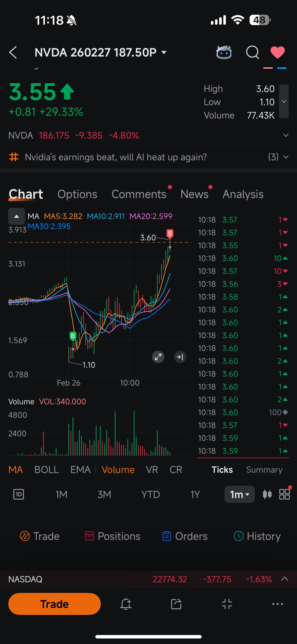
Task: Collapse the MA indicator legend arrow
Action: pyautogui.click(x=17, y=216)
